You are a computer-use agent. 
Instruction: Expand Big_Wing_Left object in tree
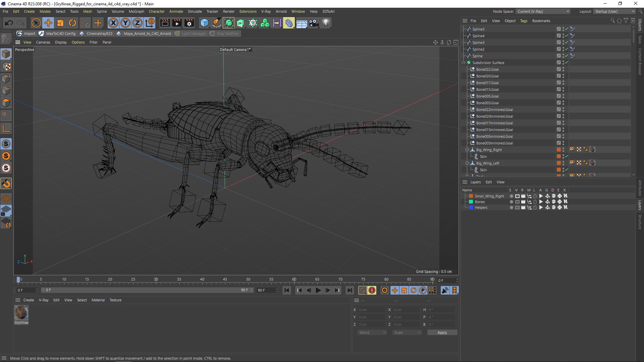pos(467,163)
